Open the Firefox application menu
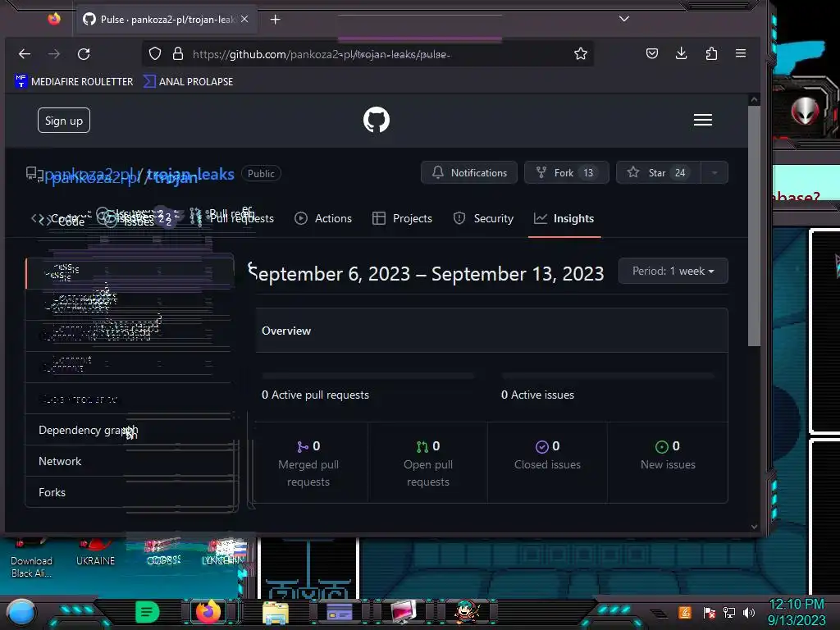840x630 pixels. tap(741, 53)
